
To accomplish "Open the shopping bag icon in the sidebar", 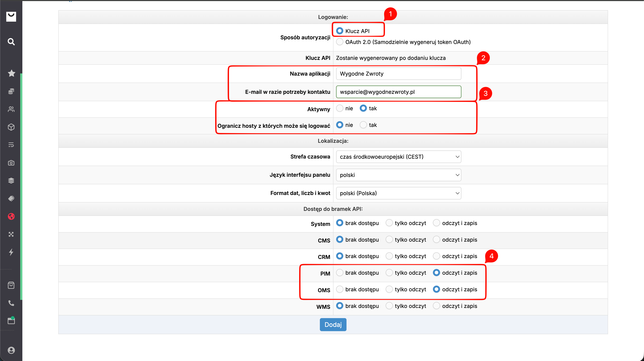I will coord(11,285).
